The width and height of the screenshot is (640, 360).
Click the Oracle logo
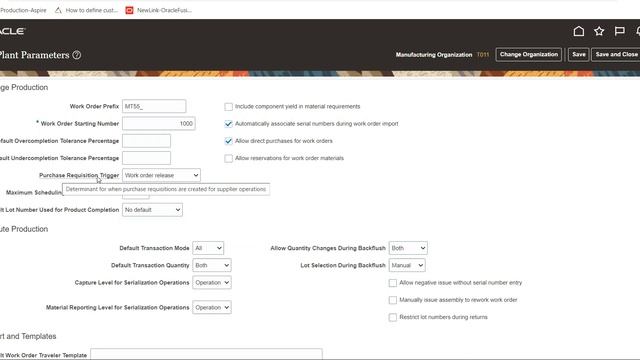13,31
